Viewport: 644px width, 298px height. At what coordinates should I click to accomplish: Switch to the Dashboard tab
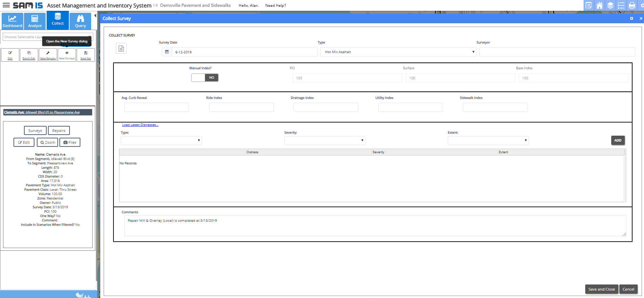coord(12,21)
